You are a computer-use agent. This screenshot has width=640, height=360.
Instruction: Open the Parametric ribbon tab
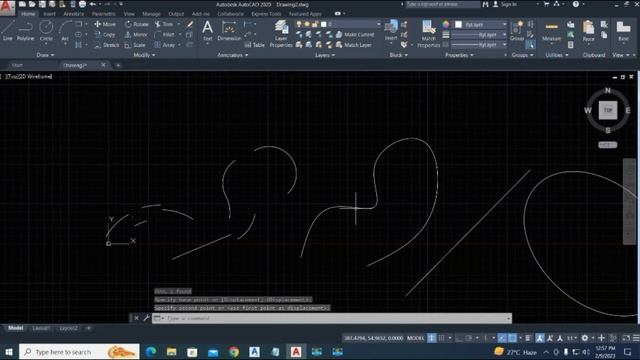tap(104, 14)
